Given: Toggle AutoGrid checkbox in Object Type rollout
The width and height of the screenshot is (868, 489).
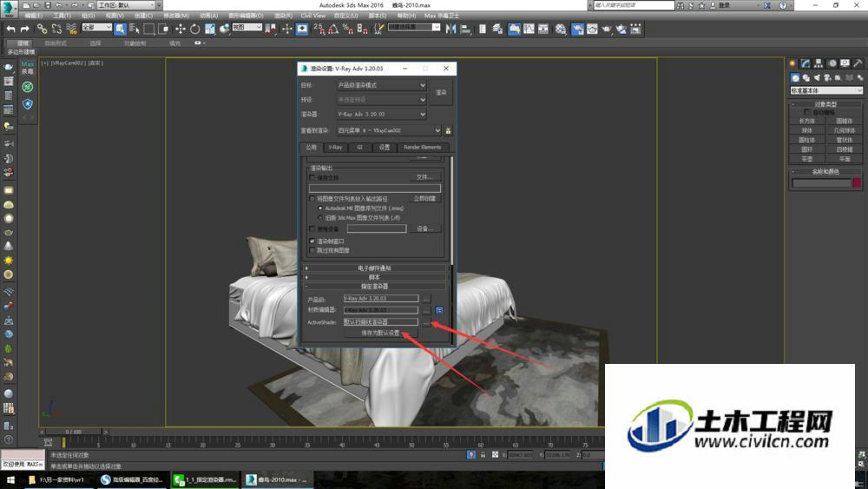Looking at the screenshot, I should click(x=806, y=112).
